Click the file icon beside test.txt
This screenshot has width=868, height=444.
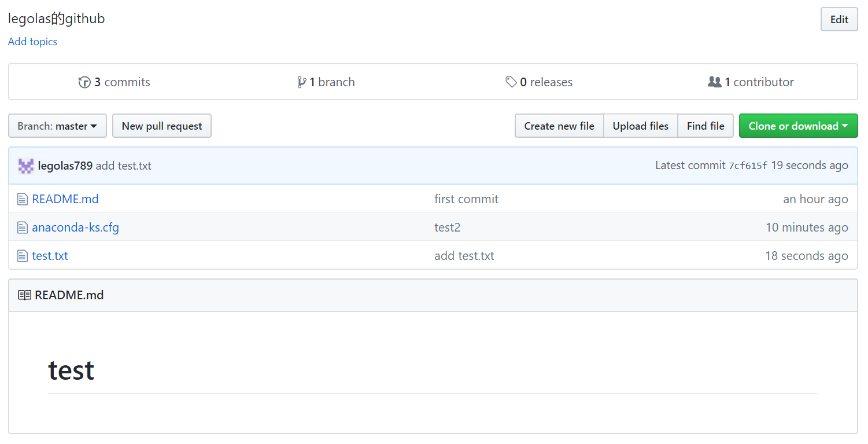click(x=22, y=256)
